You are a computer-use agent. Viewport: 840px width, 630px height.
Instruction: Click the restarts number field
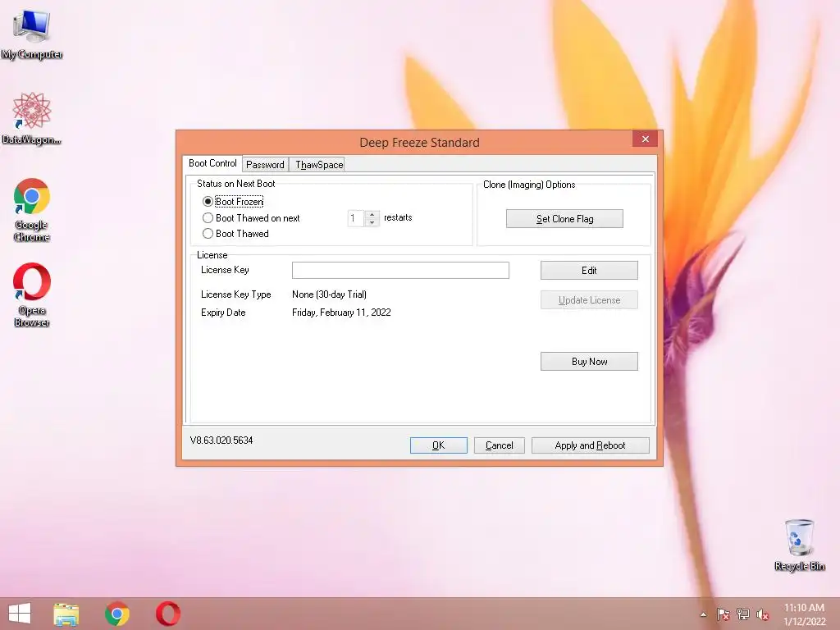(356, 218)
